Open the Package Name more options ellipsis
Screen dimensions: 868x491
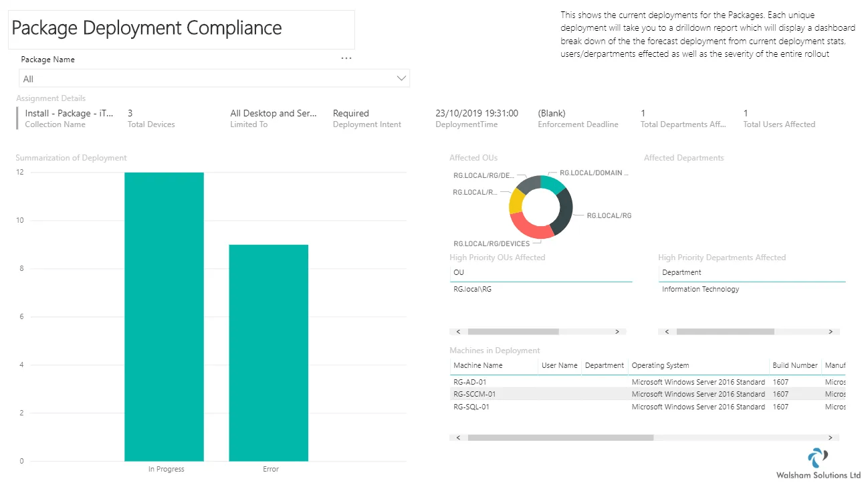pyautogui.click(x=346, y=58)
